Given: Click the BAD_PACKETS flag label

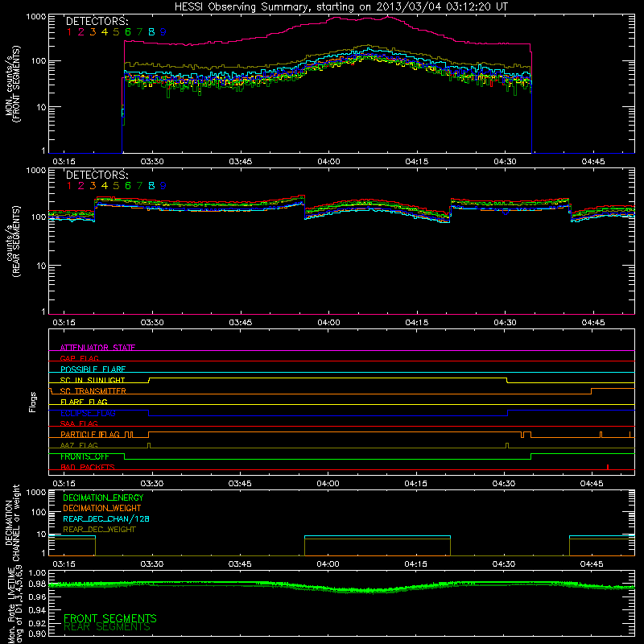Looking at the screenshot, I should 88,468.
